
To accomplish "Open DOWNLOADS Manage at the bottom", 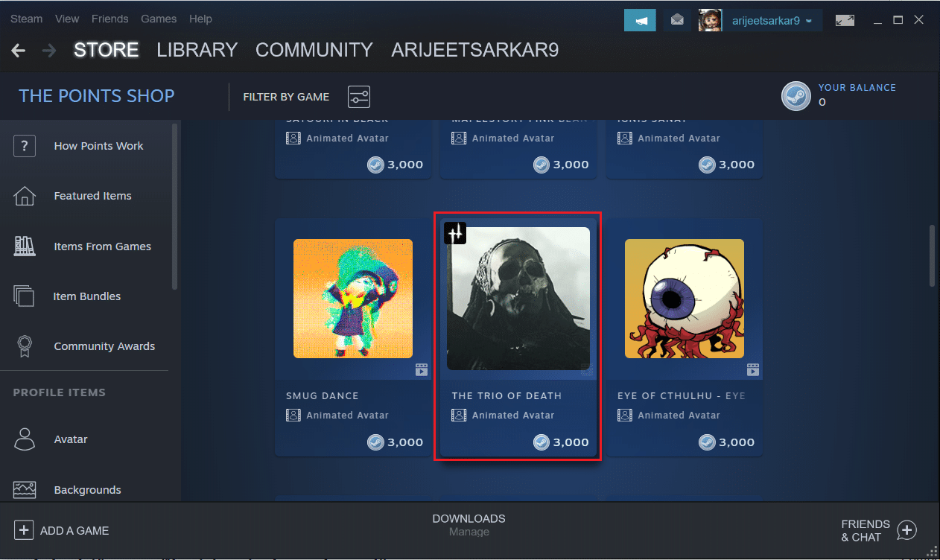I will tap(469, 525).
